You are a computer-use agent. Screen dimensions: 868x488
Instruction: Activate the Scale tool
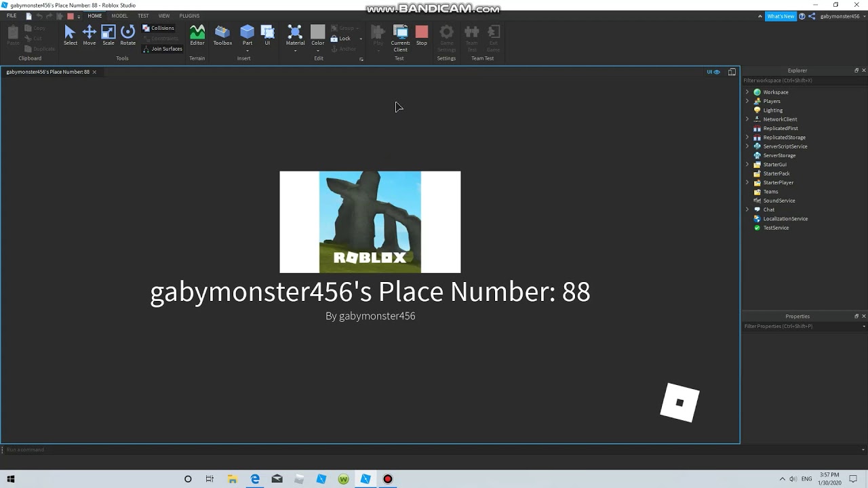pos(108,32)
